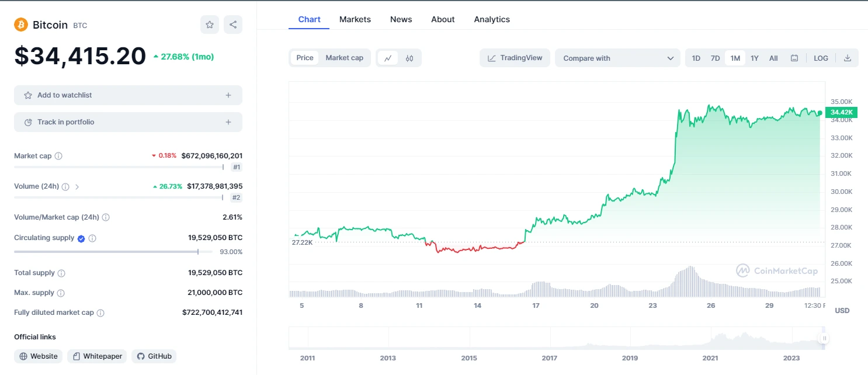Click the $722,700,412,741 diluted cap value
The image size is (868, 375).
pyautogui.click(x=212, y=312)
